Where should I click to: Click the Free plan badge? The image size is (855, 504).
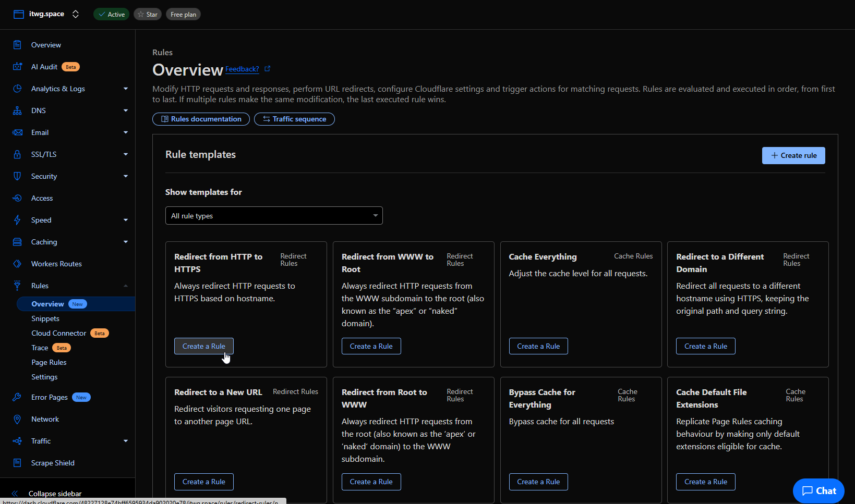pos(183,15)
